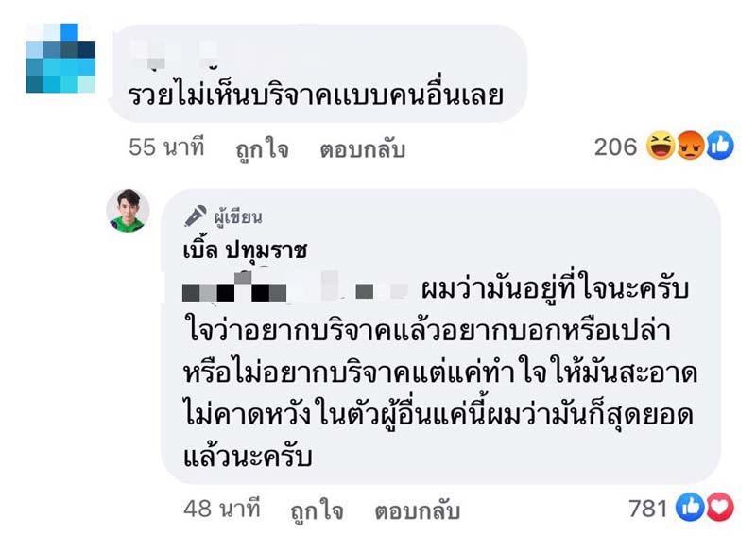Open the pixelated avatar of first commenter
The image size is (756, 536).
[x=60, y=59]
